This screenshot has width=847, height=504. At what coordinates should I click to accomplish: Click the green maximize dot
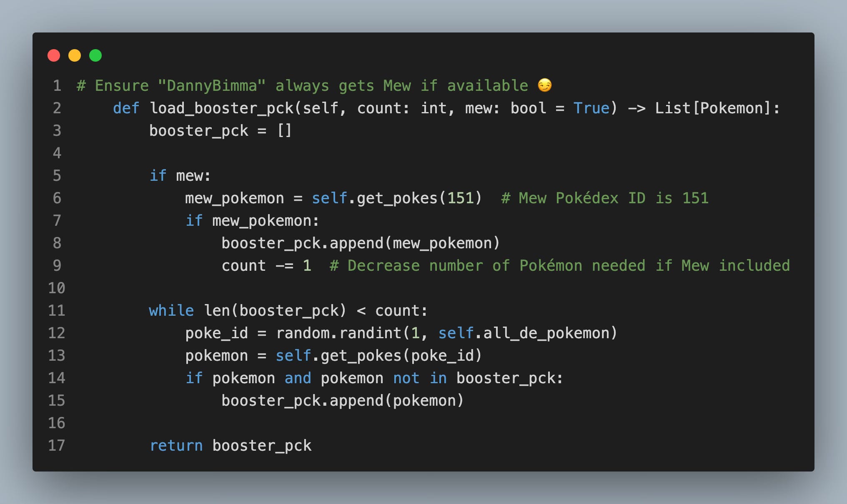point(95,55)
